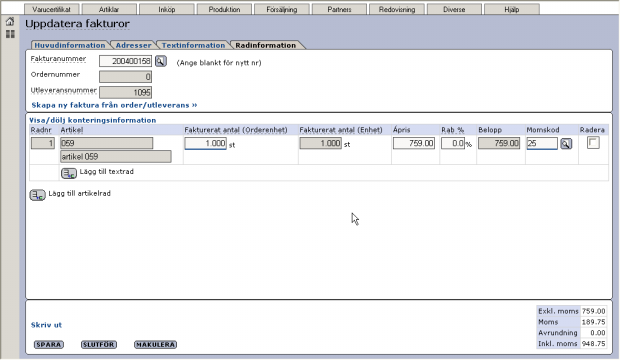Click the 'artikel 059' description field
Screen dimensions: 620x360
(116, 157)
